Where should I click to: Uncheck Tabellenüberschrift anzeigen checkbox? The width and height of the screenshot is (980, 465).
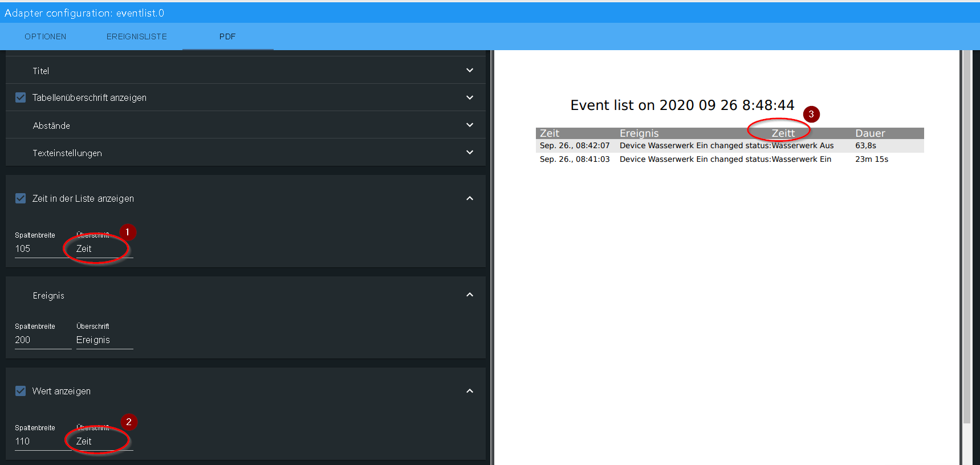click(21, 97)
